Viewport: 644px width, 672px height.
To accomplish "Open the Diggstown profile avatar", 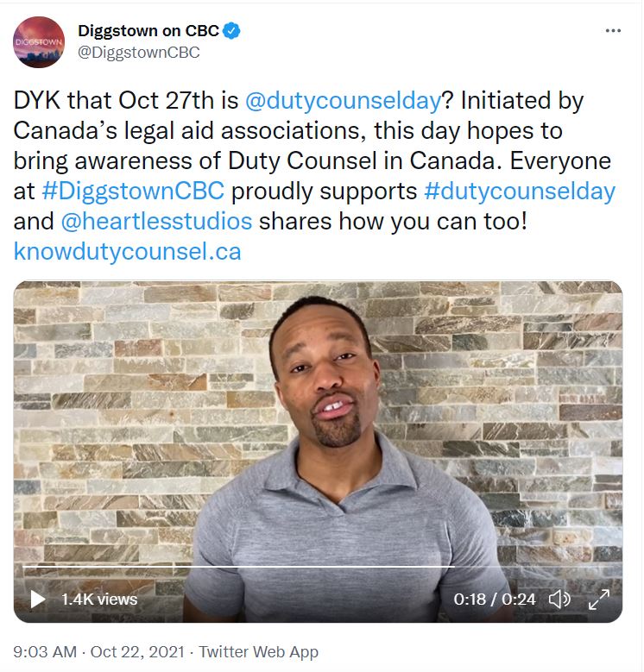I will pyautogui.click(x=39, y=42).
